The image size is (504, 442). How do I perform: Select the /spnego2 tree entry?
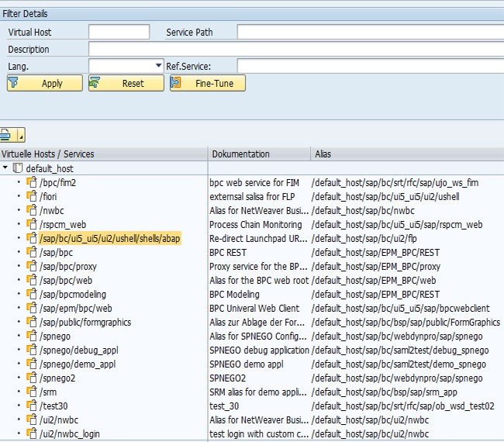(x=57, y=378)
